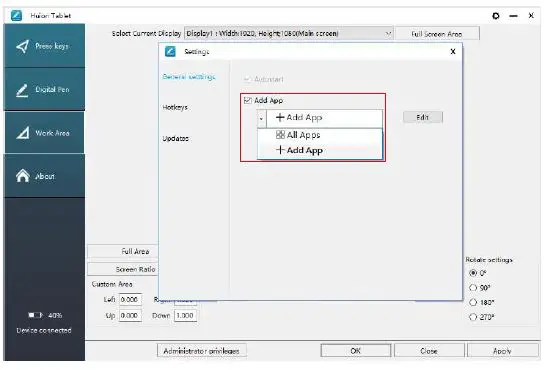Minimize the Huion Tablet window
This screenshot has height=370, width=553.
tap(514, 16)
